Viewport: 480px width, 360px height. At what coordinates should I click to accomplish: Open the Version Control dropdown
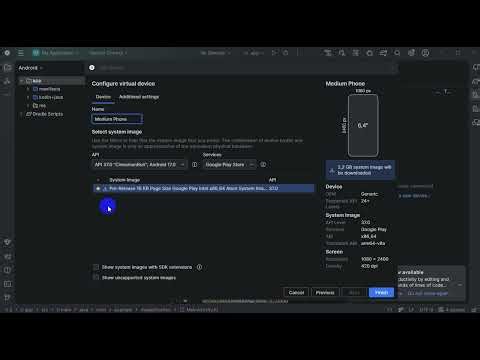pyautogui.click(x=108, y=53)
